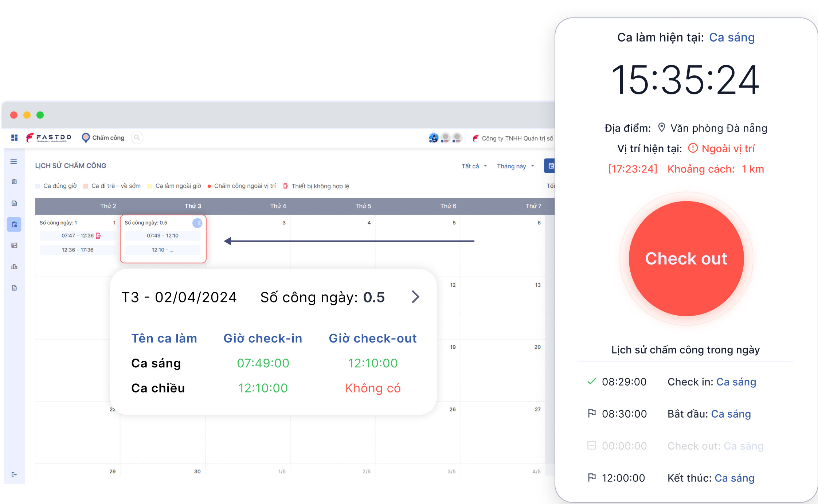The image size is (818, 504).
Task: Open the 'Tháng này' time range dropdown
Action: [515, 166]
